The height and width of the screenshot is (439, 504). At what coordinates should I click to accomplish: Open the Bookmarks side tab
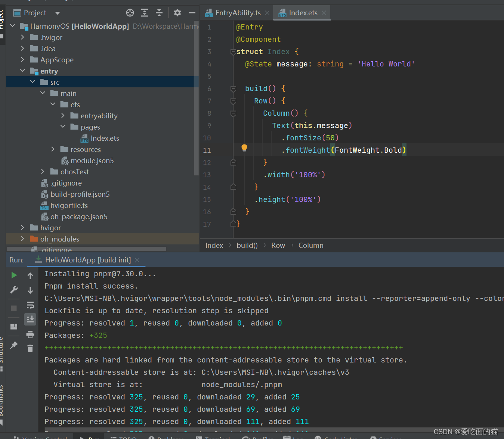click(2, 405)
